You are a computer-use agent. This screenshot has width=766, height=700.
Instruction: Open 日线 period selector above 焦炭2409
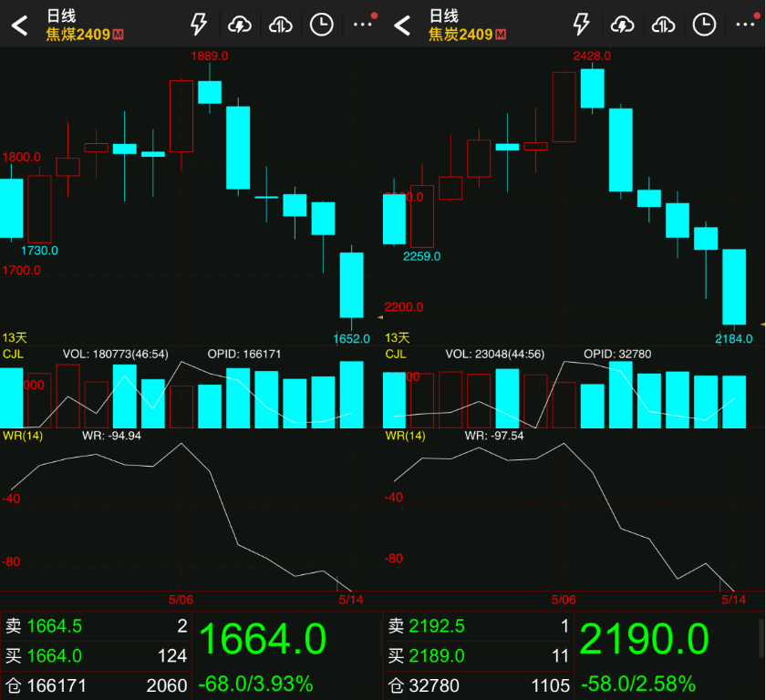(x=444, y=15)
